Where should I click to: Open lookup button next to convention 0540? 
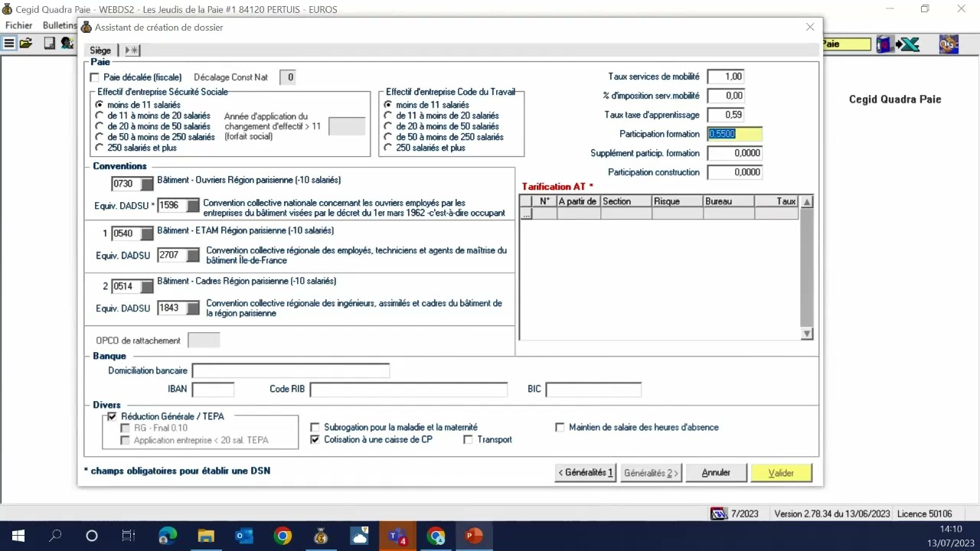[147, 233]
